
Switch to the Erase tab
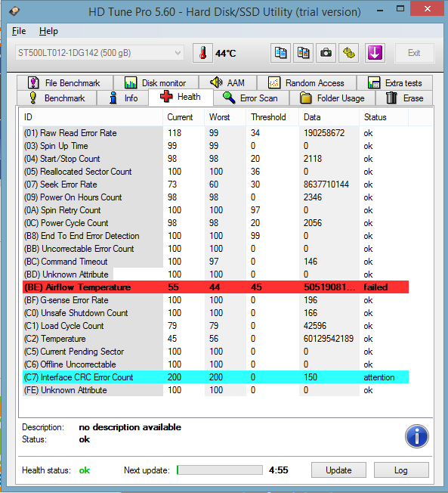[404, 98]
